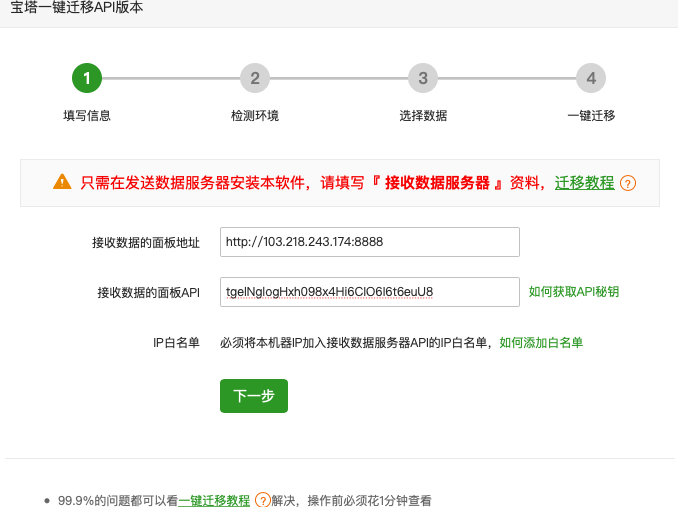Open the 如何获取API秘钥 link
This screenshot has width=678, height=507.
tap(574, 292)
